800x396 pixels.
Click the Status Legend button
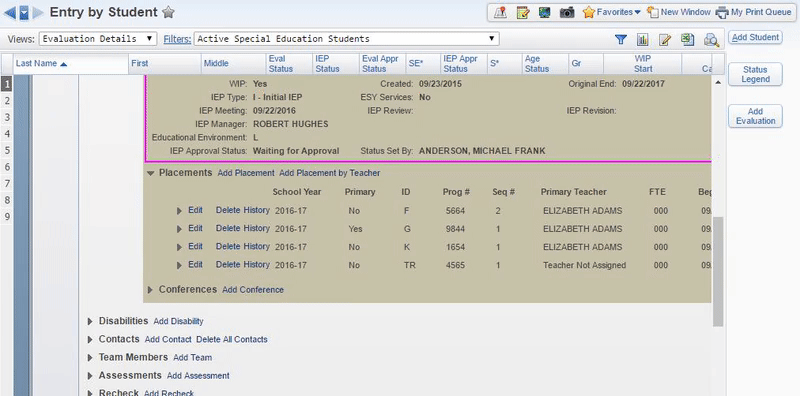point(755,75)
